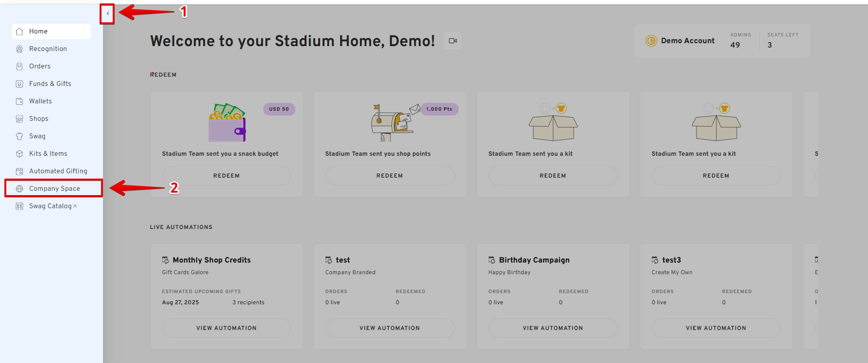868x363 pixels.
Task: Redeem the snack budget gift
Action: coord(226,176)
